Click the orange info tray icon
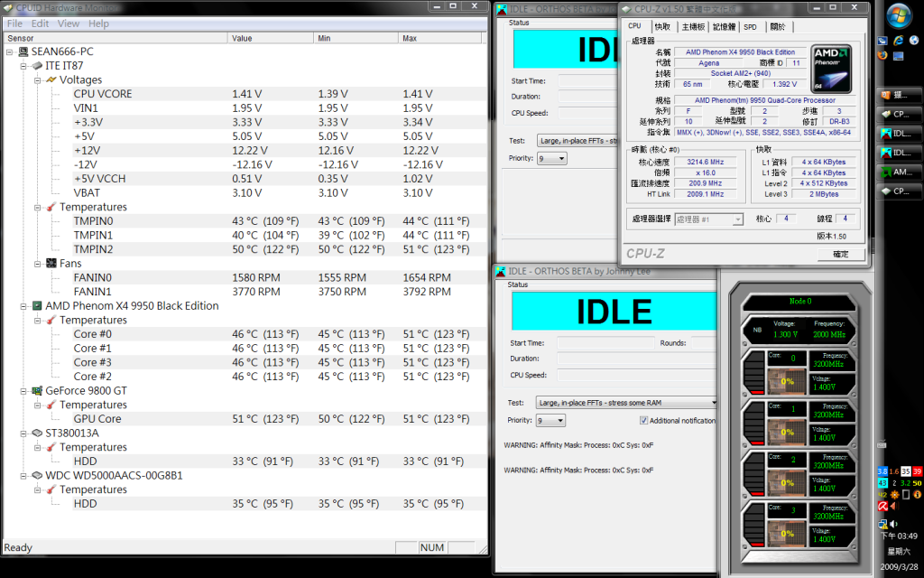The image size is (924, 578). 917,495
